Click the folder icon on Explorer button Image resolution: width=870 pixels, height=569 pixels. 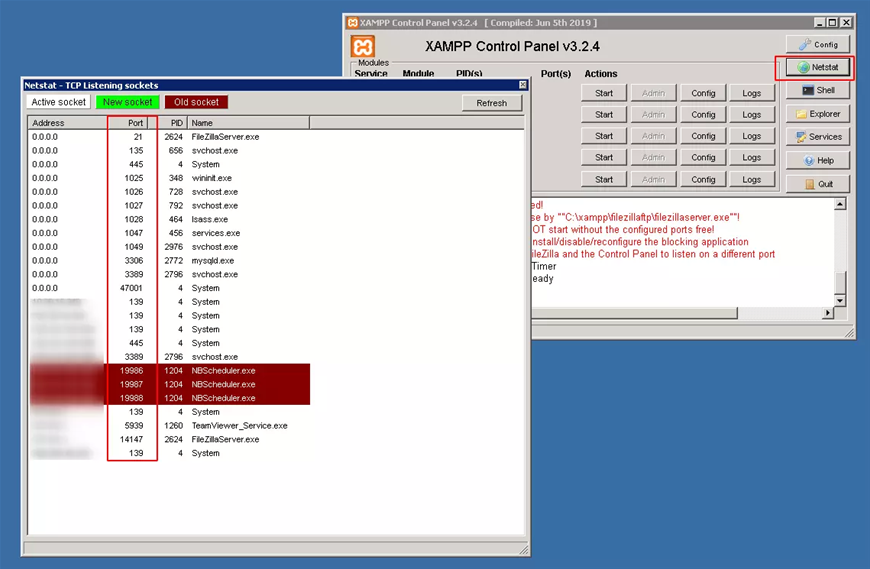point(801,114)
